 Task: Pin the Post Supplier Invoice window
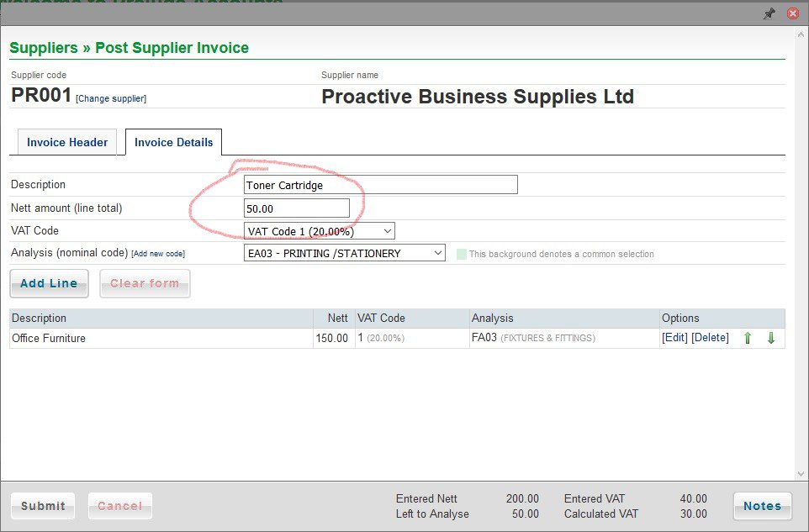[x=769, y=13]
